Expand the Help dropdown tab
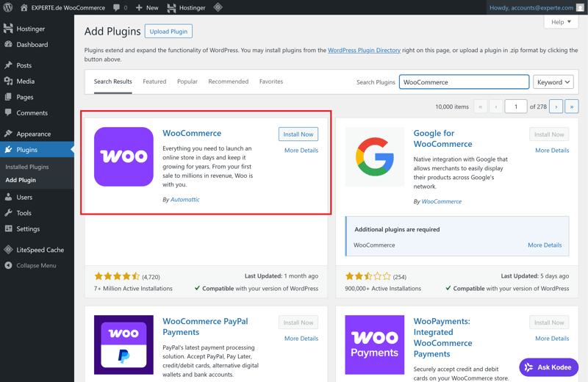This screenshot has width=588, height=382. (x=561, y=22)
